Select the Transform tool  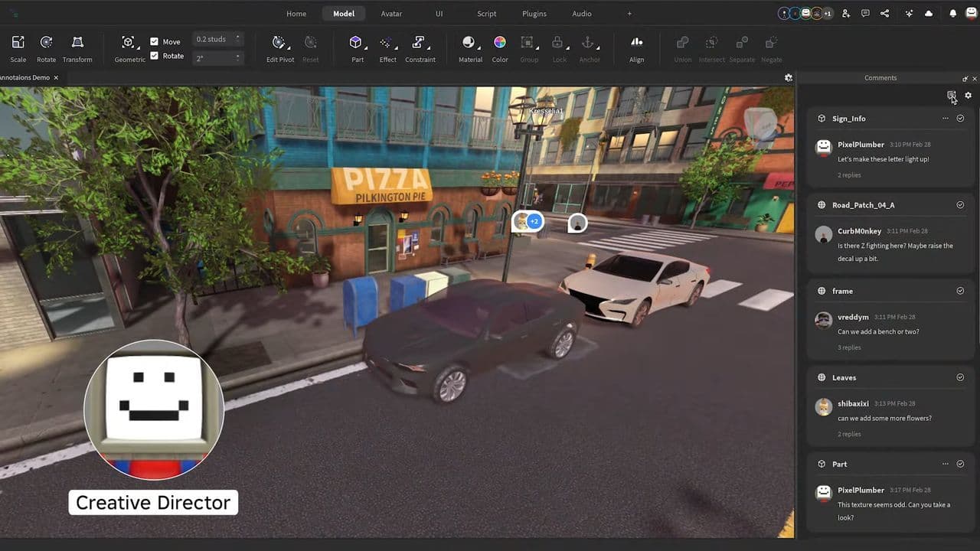(77, 46)
